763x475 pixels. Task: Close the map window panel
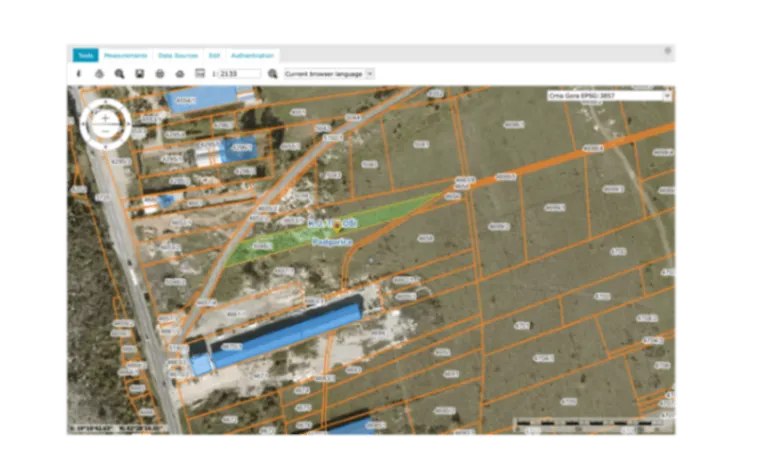pos(668,50)
